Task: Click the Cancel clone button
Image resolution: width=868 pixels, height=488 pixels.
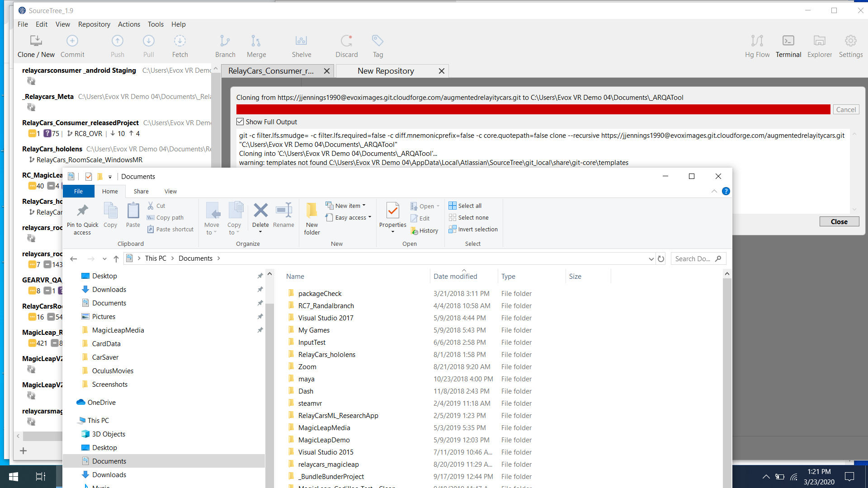Action: point(846,109)
